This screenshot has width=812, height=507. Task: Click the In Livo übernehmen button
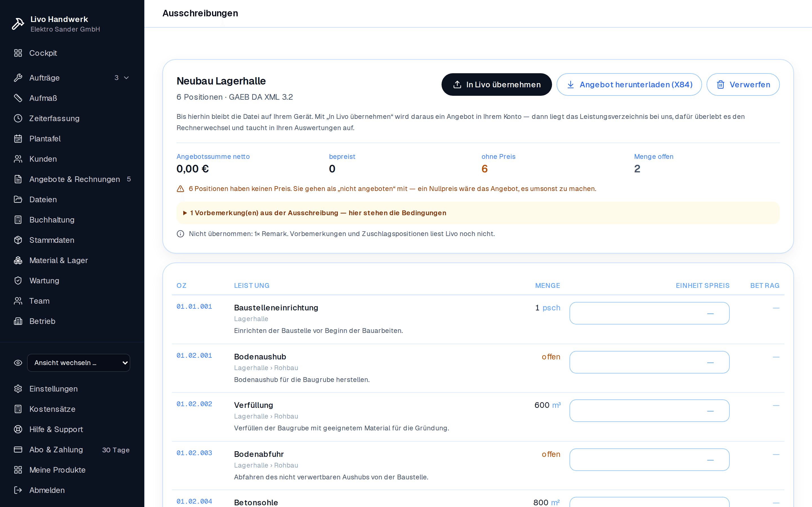click(497, 84)
